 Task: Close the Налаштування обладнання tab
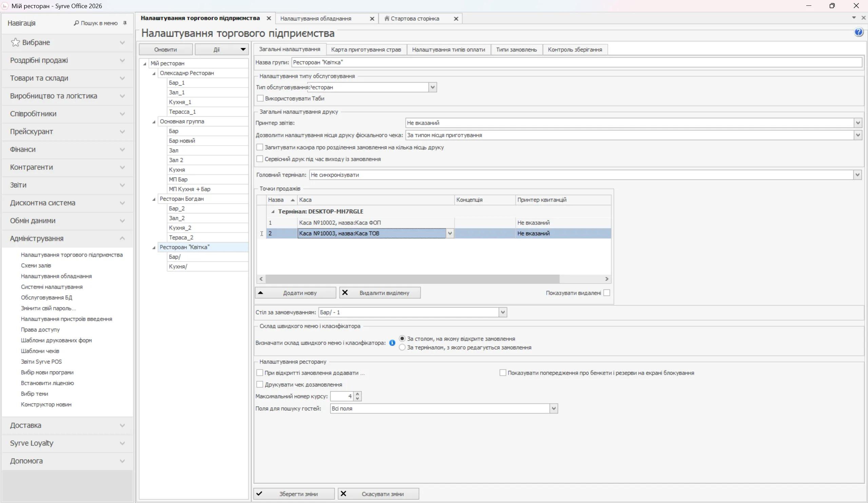[372, 19]
